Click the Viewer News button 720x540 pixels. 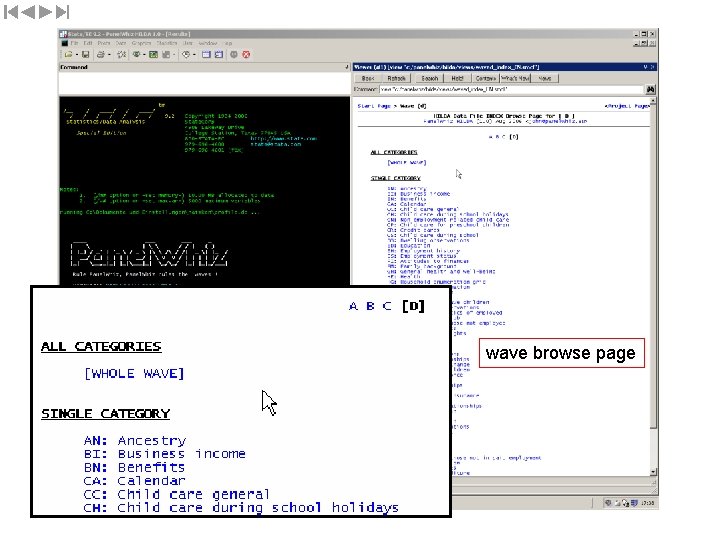[x=545, y=79]
